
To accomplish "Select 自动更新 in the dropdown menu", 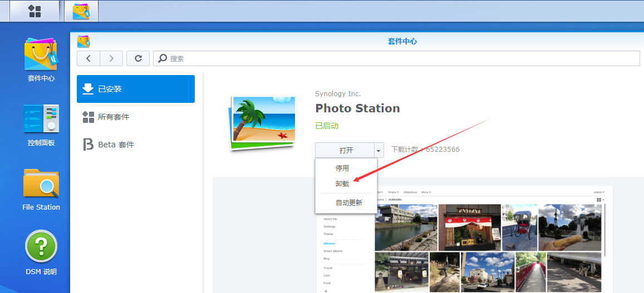I will 348,203.
